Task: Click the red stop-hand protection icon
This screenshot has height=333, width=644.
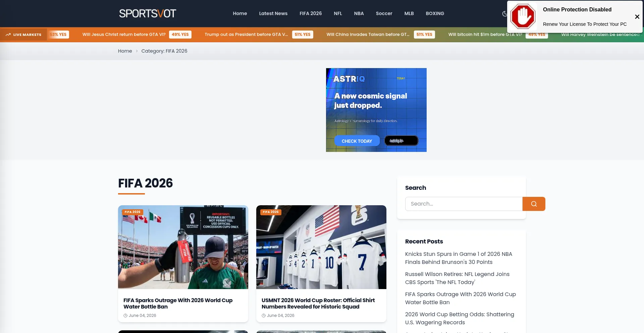Action: click(523, 16)
